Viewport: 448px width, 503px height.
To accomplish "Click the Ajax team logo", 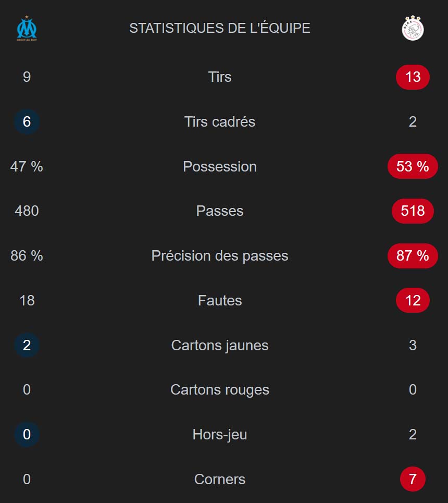I will point(413,28).
